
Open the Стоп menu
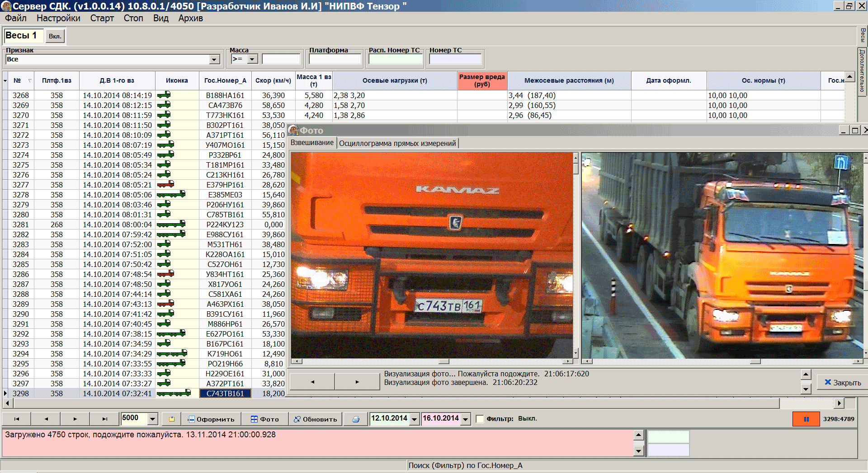[x=133, y=18]
